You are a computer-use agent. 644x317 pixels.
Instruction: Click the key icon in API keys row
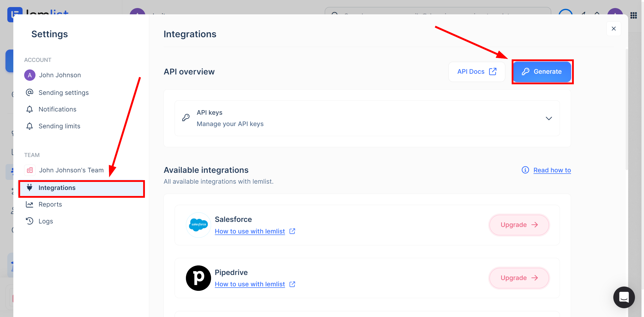pos(186,117)
